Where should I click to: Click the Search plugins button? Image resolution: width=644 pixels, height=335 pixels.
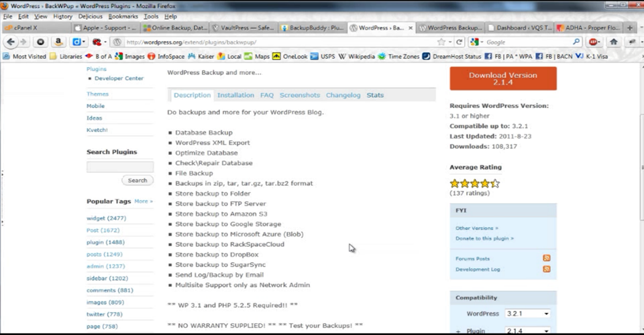pyautogui.click(x=137, y=180)
